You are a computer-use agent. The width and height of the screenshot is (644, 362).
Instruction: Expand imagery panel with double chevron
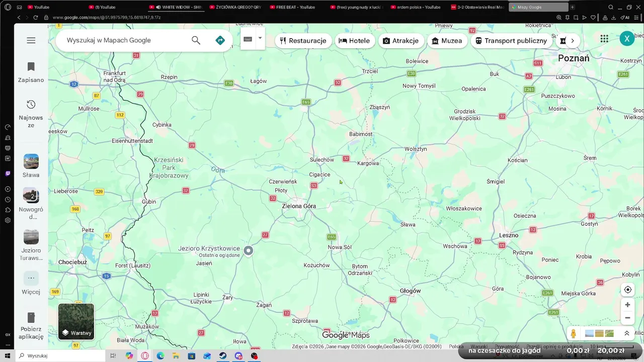626,333
